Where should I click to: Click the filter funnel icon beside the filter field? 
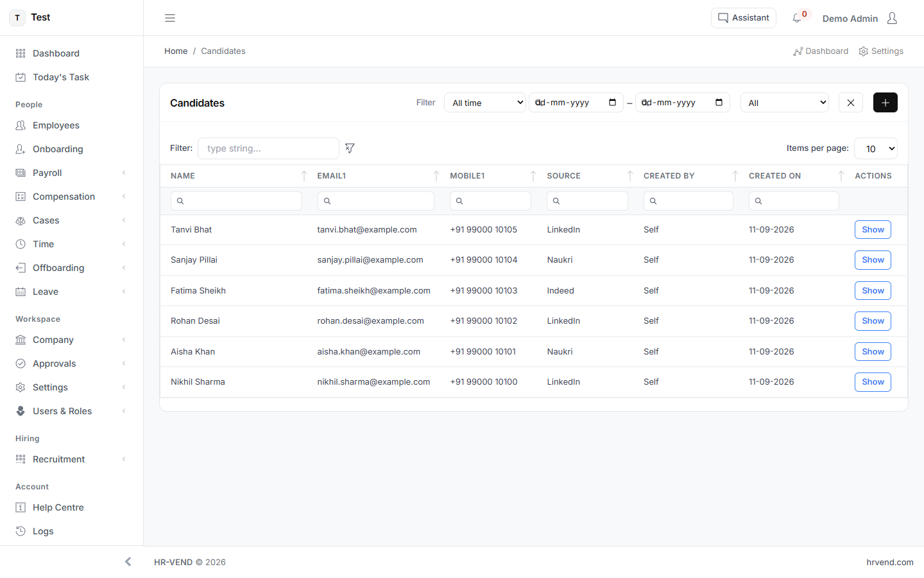tap(350, 148)
